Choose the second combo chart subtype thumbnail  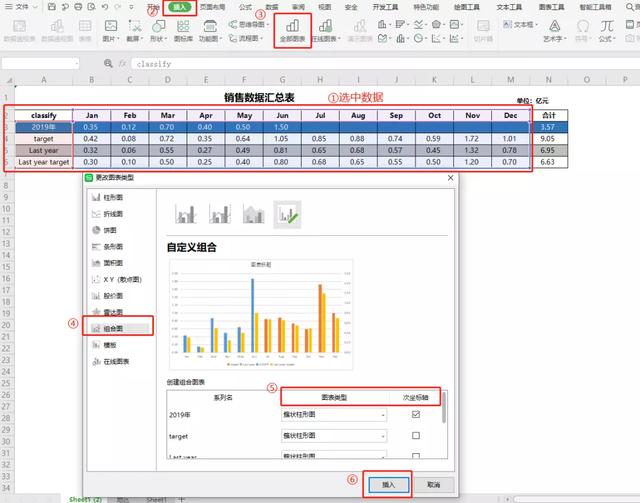click(x=220, y=214)
